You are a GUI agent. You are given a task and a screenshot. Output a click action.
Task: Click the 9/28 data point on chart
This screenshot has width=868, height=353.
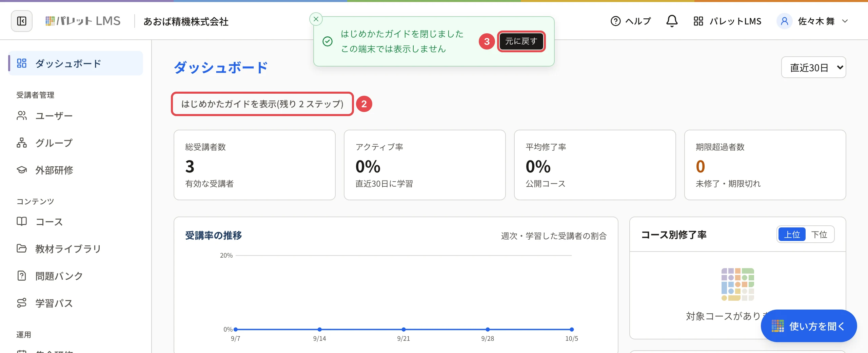[488, 329]
